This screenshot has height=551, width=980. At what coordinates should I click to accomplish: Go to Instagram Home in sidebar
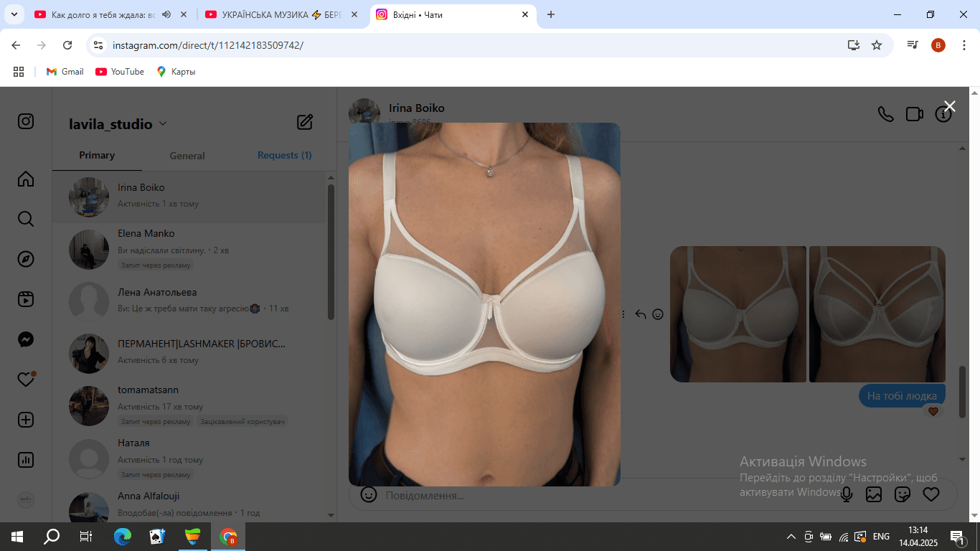click(x=26, y=179)
